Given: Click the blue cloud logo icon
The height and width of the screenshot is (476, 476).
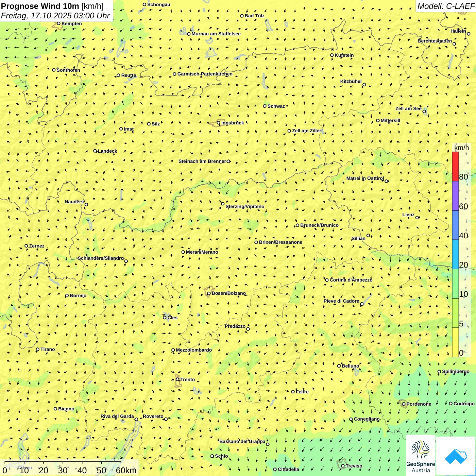Looking at the screenshot, I should (x=456, y=456).
